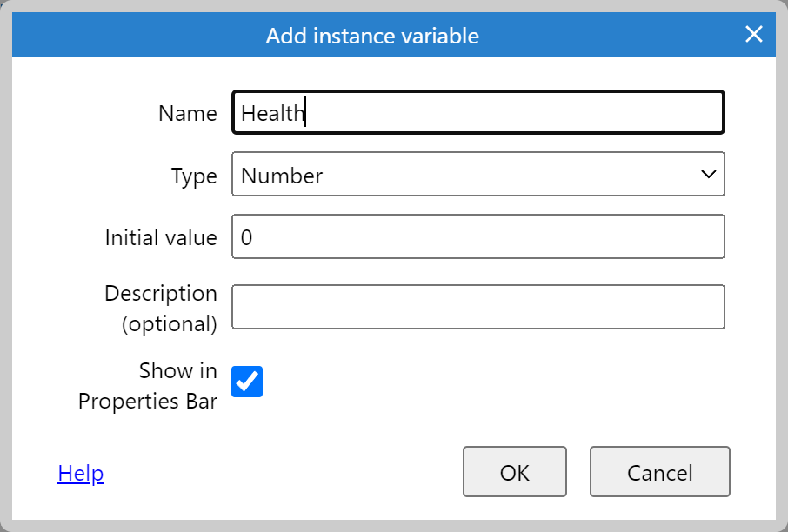This screenshot has width=788, height=532.
Task: Focus the Initial value field
Action: coord(477,236)
